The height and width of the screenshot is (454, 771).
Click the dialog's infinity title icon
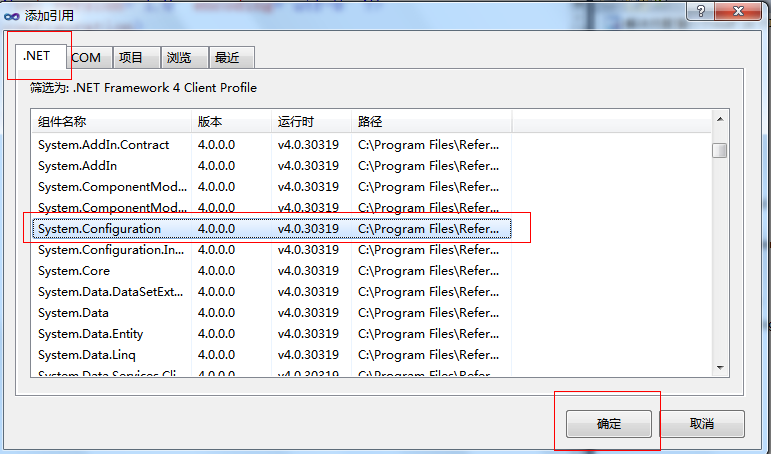click(11, 16)
